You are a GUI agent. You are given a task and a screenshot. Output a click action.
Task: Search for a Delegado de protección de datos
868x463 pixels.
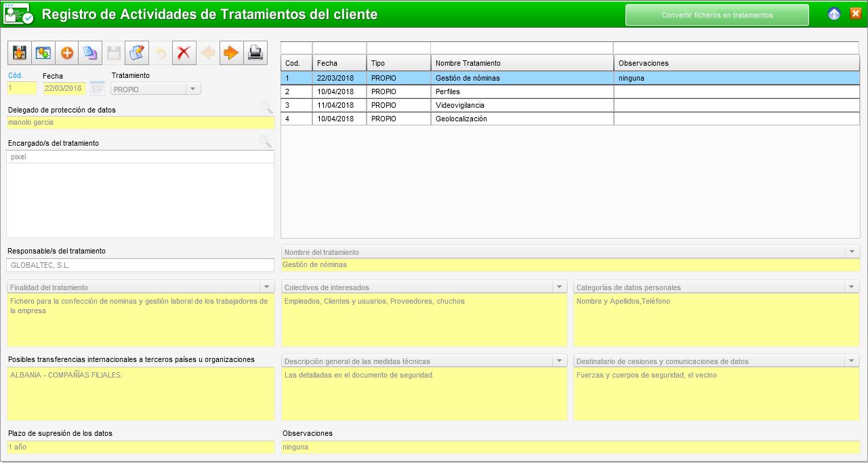[266, 107]
